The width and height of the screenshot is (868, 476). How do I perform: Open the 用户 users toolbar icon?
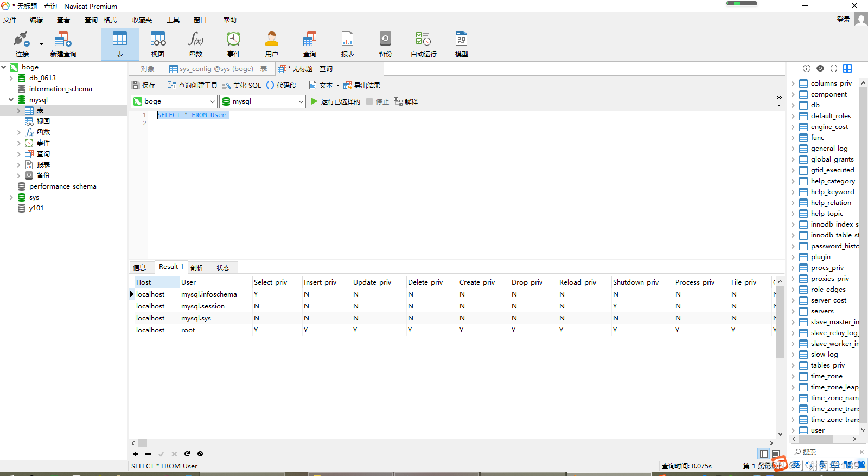tap(272, 44)
